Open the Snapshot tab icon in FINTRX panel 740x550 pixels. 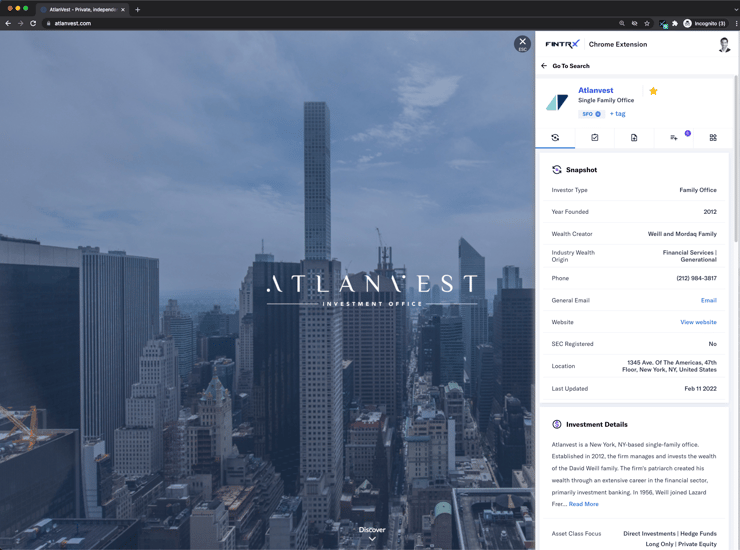[555, 137]
